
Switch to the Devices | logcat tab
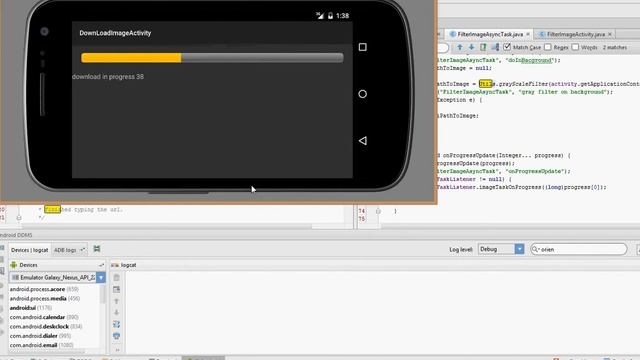coord(29,250)
